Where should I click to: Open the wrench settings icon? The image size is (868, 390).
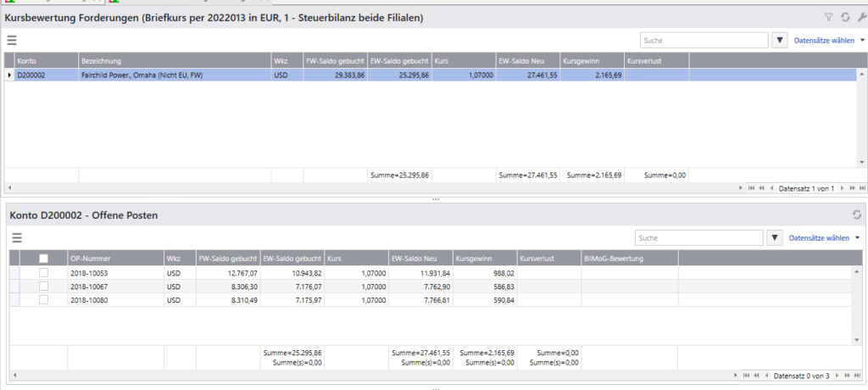(x=861, y=17)
